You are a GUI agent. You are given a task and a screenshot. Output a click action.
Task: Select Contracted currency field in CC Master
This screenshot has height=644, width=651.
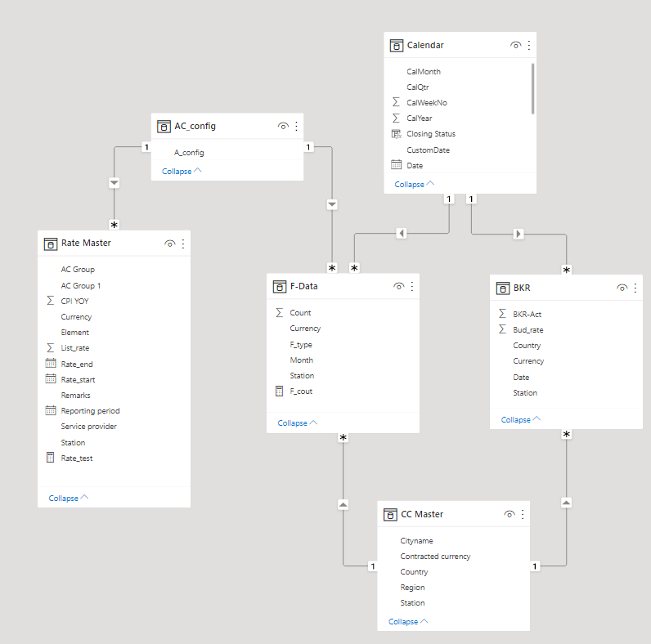click(x=435, y=557)
